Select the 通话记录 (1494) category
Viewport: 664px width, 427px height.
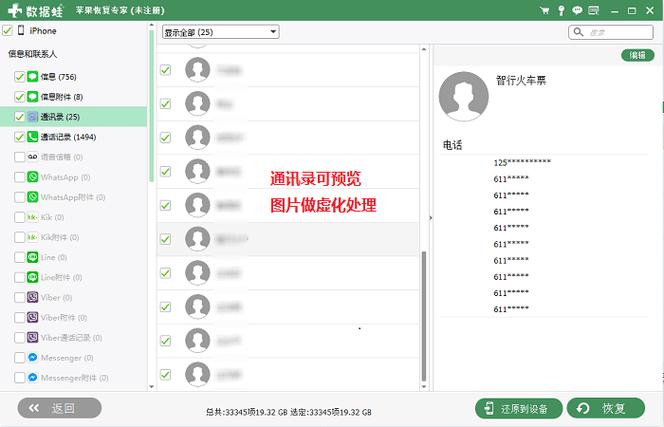[x=74, y=137]
